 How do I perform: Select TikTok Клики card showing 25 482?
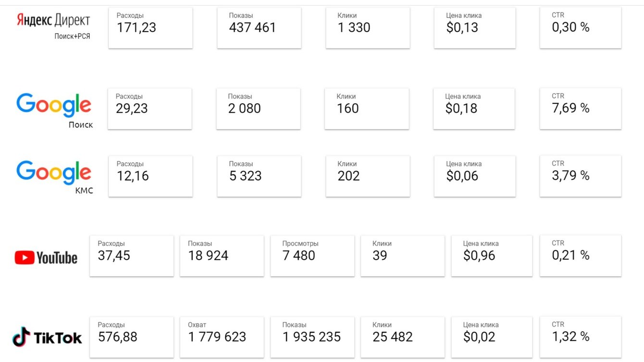pos(402,337)
